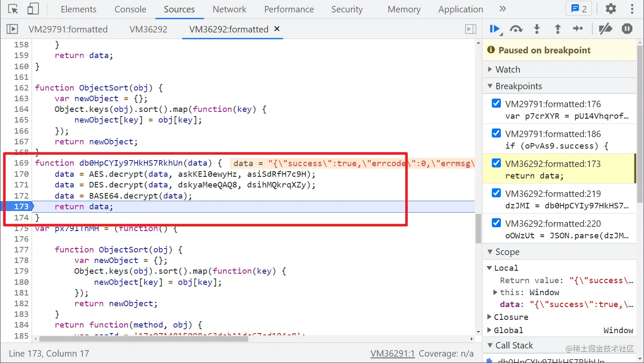Viewport: 644px width, 363px height.
Task: Click the Step button arrow
Action: pyautogui.click(x=578, y=29)
